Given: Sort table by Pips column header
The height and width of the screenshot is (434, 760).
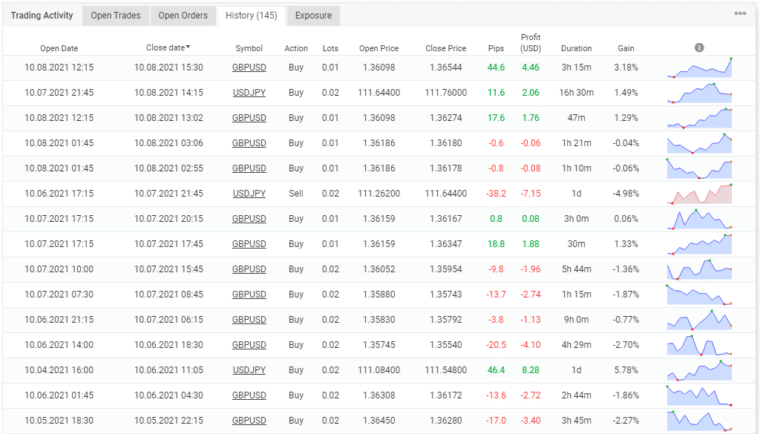Looking at the screenshot, I should coord(495,48).
